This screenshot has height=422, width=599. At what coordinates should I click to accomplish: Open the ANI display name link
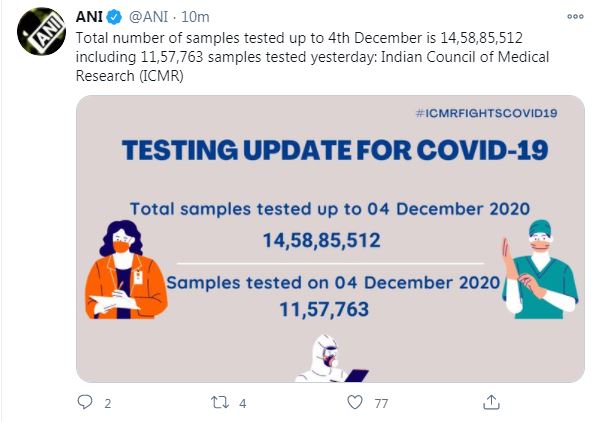point(89,17)
